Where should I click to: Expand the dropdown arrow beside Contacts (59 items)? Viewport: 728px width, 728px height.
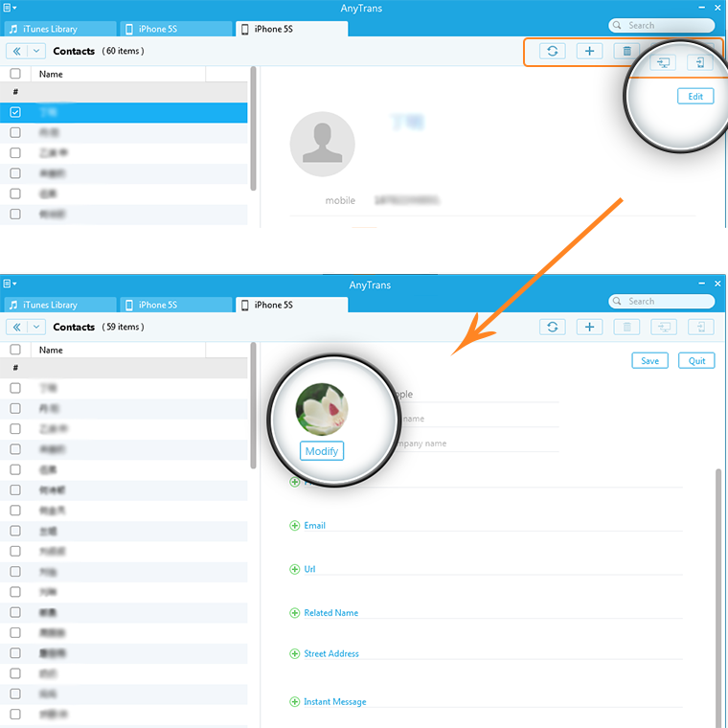click(36, 327)
